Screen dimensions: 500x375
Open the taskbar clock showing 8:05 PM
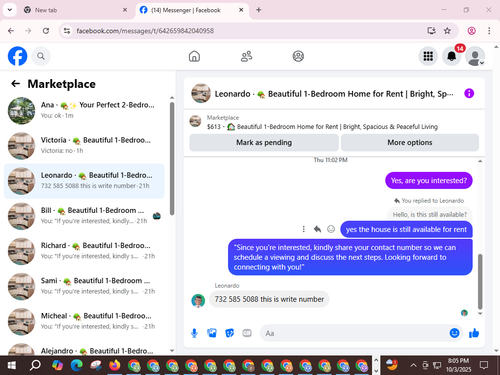coord(458,365)
